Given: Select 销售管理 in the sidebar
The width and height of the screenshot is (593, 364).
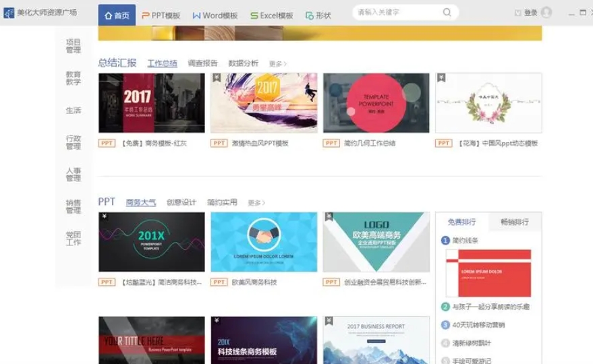Looking at the screenshot, I should coord(74,206).
